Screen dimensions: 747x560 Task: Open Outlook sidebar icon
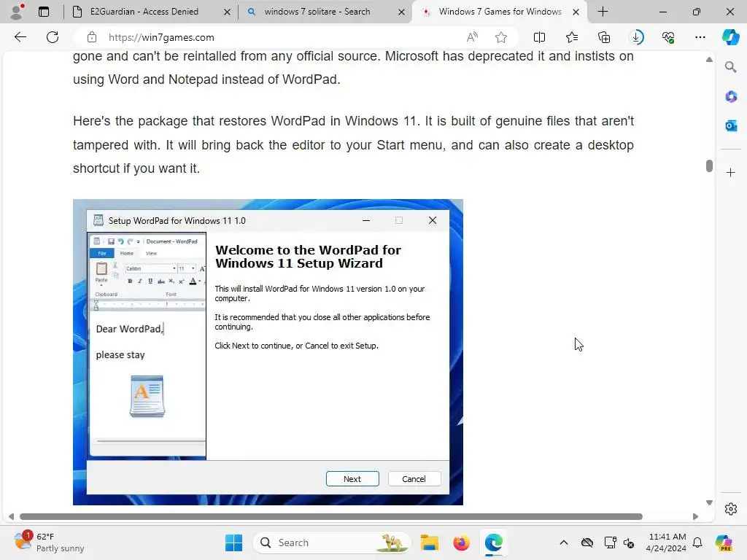(x=730, y=125)
